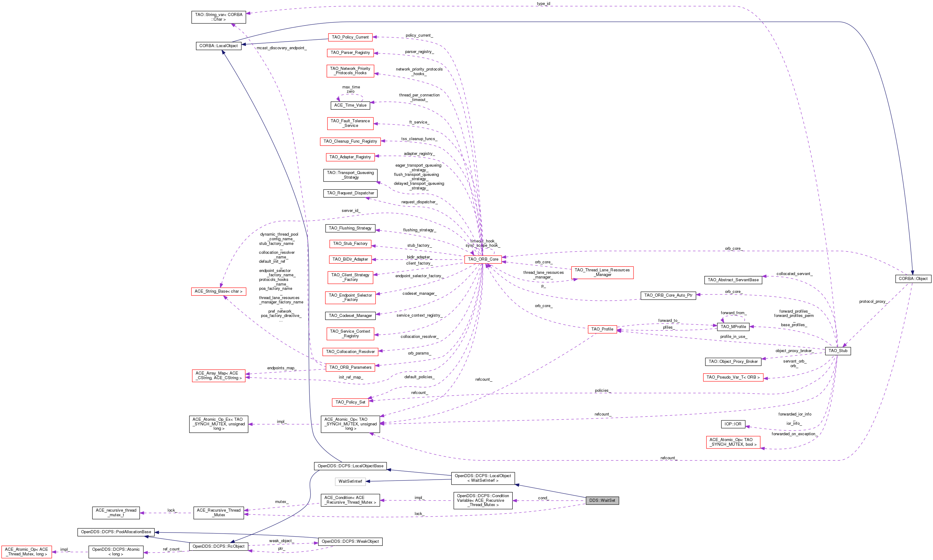Select OpenDDS::DCPS::RcObject node

(218, 546)
